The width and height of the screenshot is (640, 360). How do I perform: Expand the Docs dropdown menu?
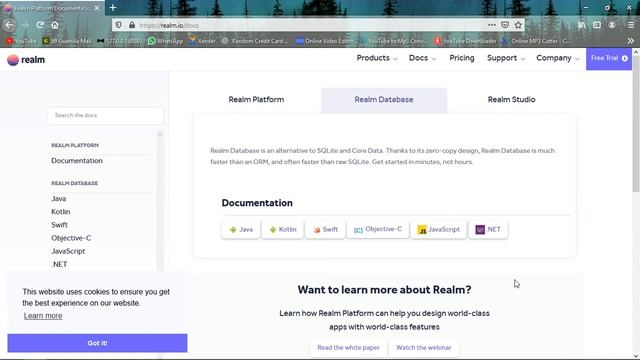pos(422,58)
